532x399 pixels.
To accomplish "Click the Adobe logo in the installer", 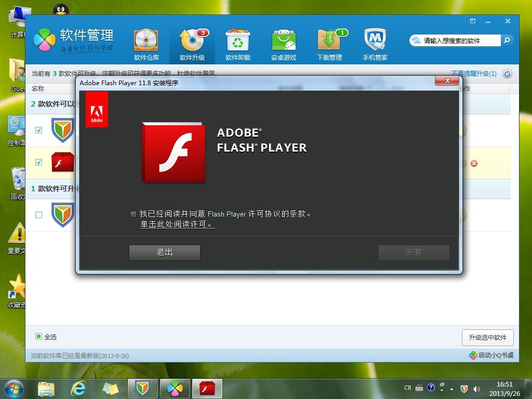I will (x=97, y=110).
